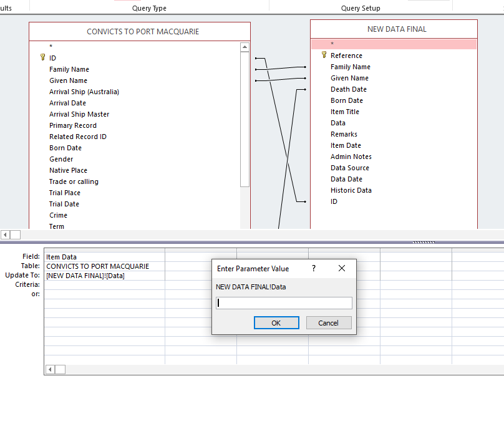
Task: Click the field list vertical scrollbar thumb
Action: coord(245,119)
